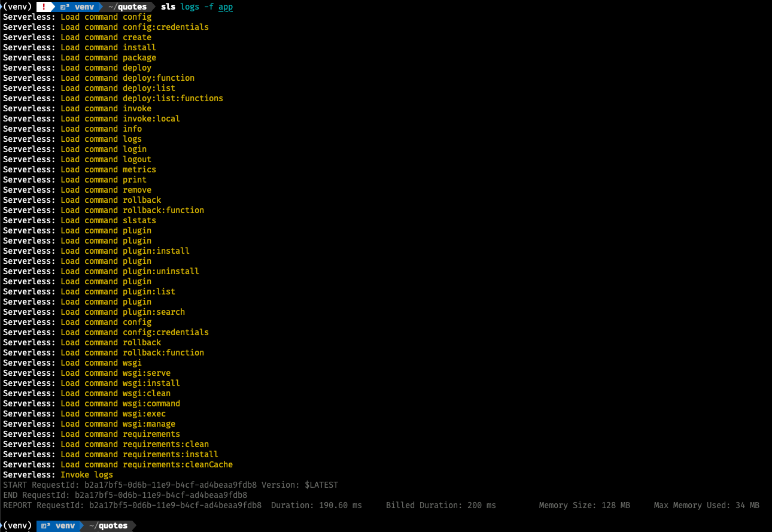The height and width of the screenshot is (532, 772).
Task: Click the underlined 'app' argument
Action: pyautogui.click(x=225, y=7)
